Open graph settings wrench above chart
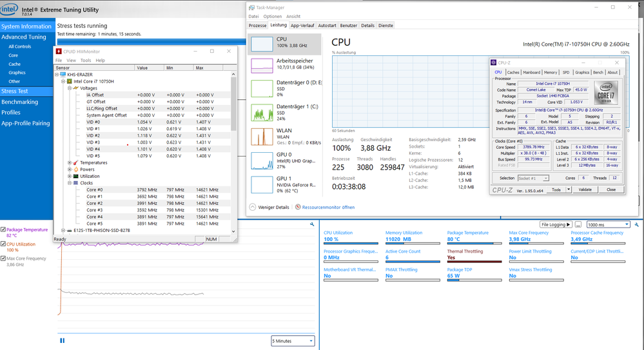 [x=312, y=224]
